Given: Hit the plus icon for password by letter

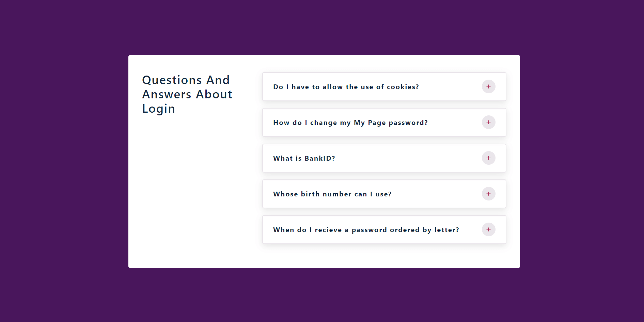Looking at the screenshot, I should click(488, 229).
